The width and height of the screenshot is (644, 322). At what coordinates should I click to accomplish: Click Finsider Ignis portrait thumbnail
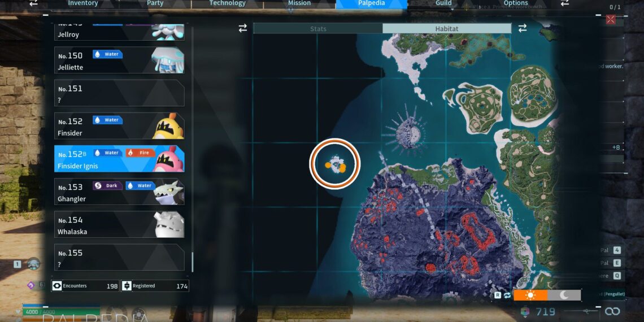pyautogui.click(x=168, y=159)
